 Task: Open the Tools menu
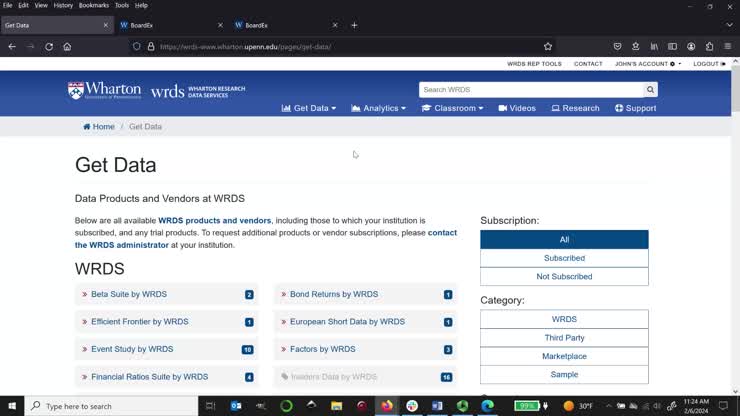(x=122, y=5)
